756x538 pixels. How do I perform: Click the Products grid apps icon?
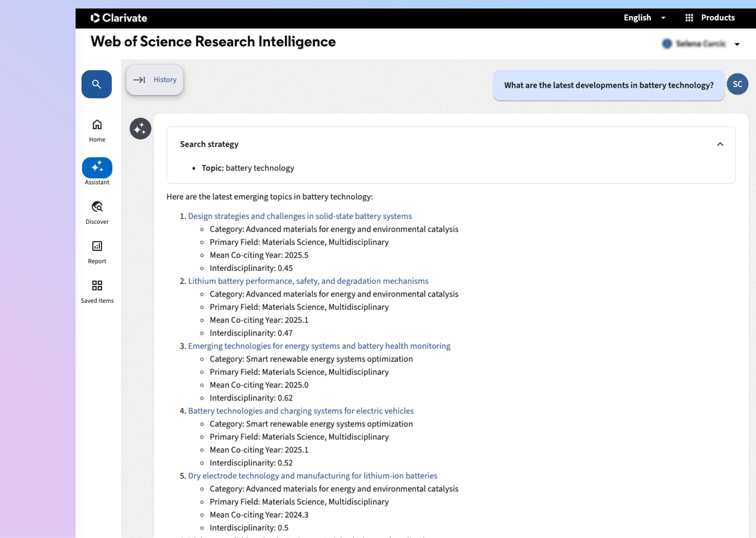point(689,18)
